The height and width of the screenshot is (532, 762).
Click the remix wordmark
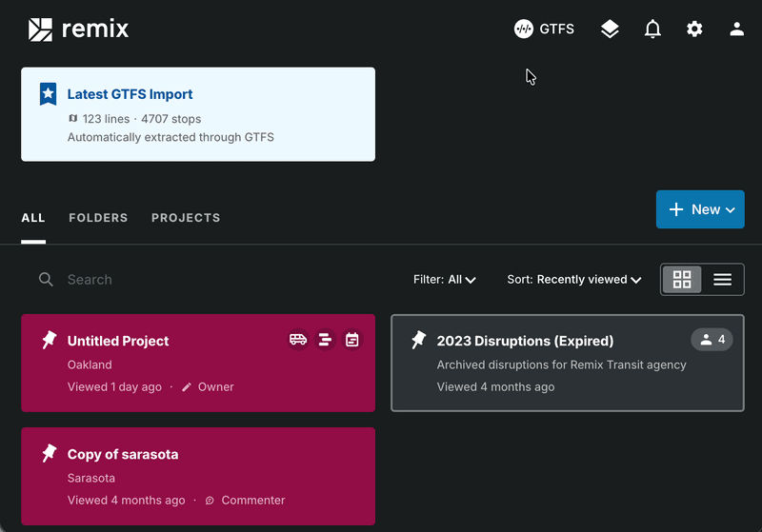(95, 30)
